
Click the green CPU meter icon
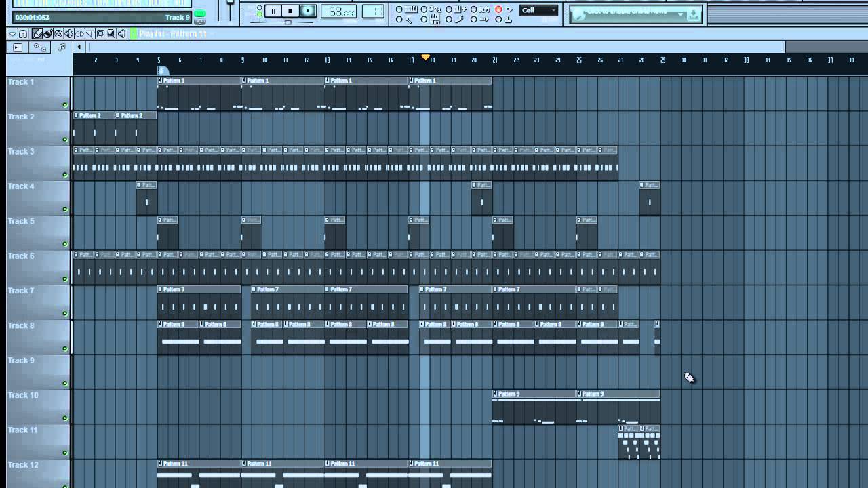[200, 14]
